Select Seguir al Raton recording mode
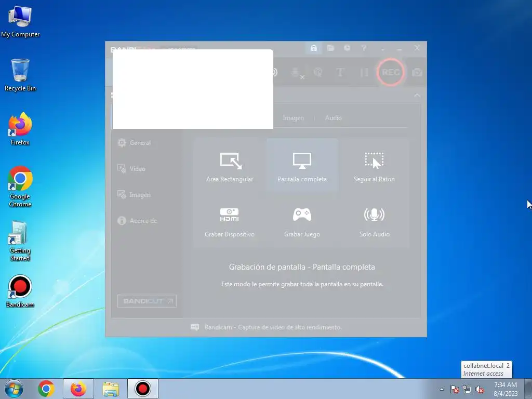The width and height of the screenshot is (532, 399). pyautogui.click(x=374, y=166)
